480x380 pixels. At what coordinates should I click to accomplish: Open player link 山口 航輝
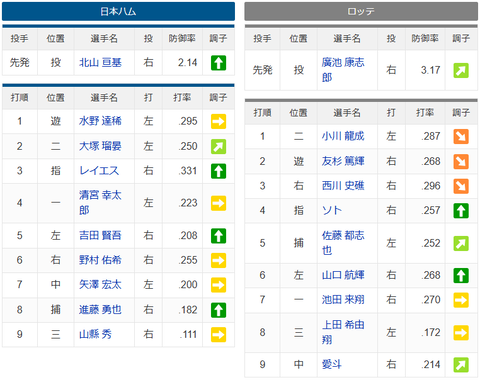[343, 275]
